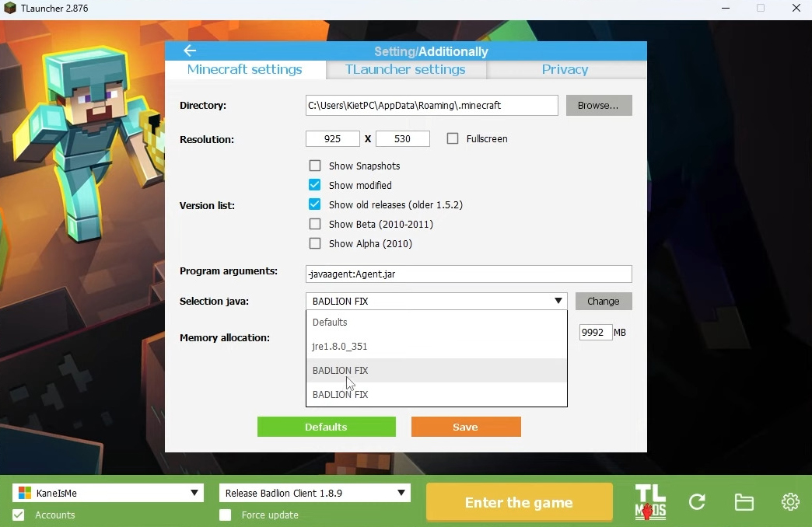This screenshot has width=812, height=527.
Task: Open the Release Badlion Client 1.8.9 dropdown
Action: coord(315,493)
